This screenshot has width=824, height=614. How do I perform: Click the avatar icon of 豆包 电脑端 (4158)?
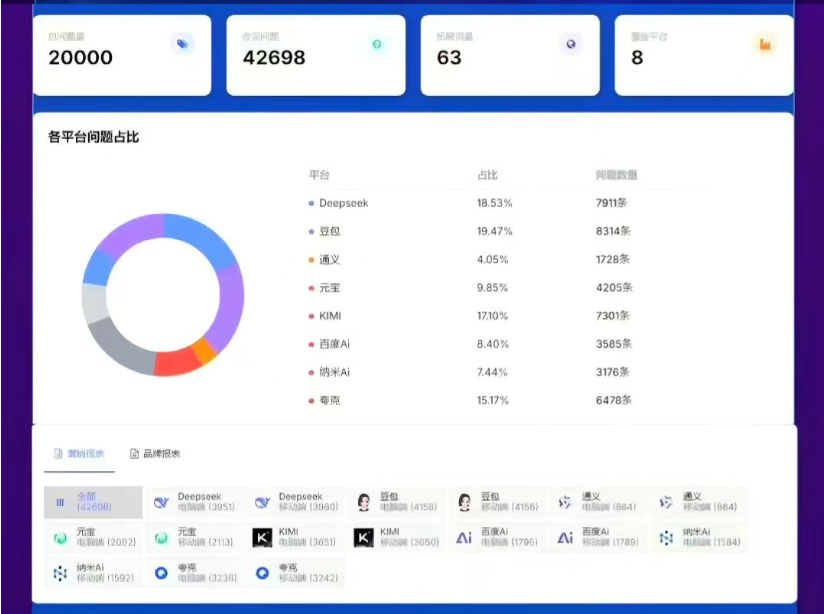click(x=364, y=502)
